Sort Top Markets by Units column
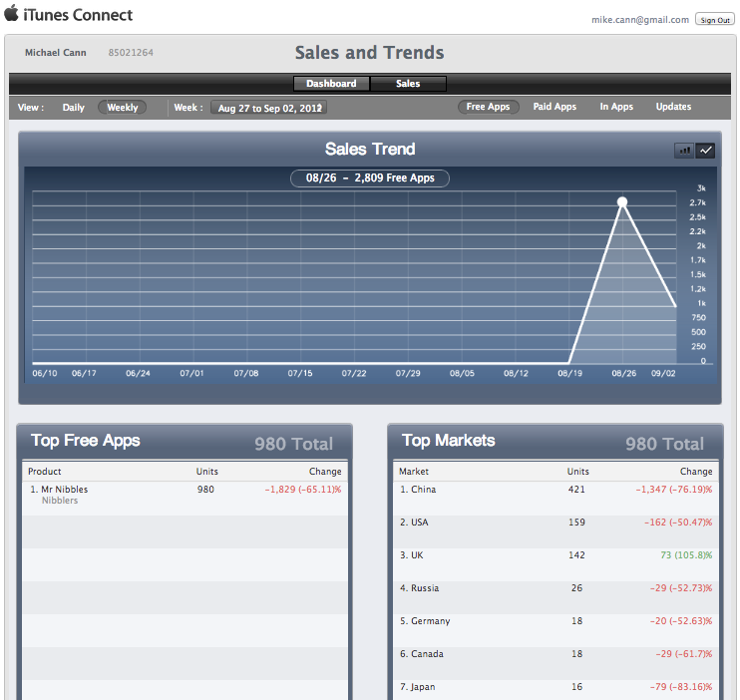This screenshot has height=700, width=740. pos(577,472)
